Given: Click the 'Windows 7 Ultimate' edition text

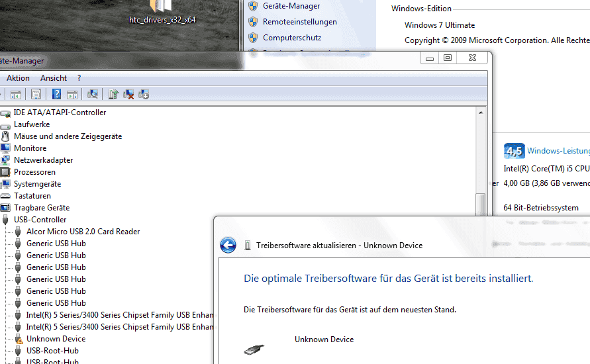Looking at the screenshot, I should pos(440,25).
